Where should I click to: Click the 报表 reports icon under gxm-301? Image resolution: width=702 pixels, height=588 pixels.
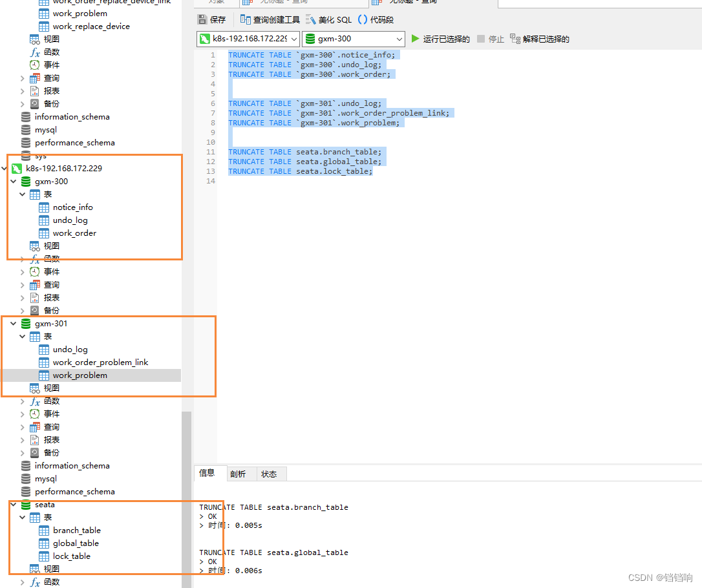(34, 440)
